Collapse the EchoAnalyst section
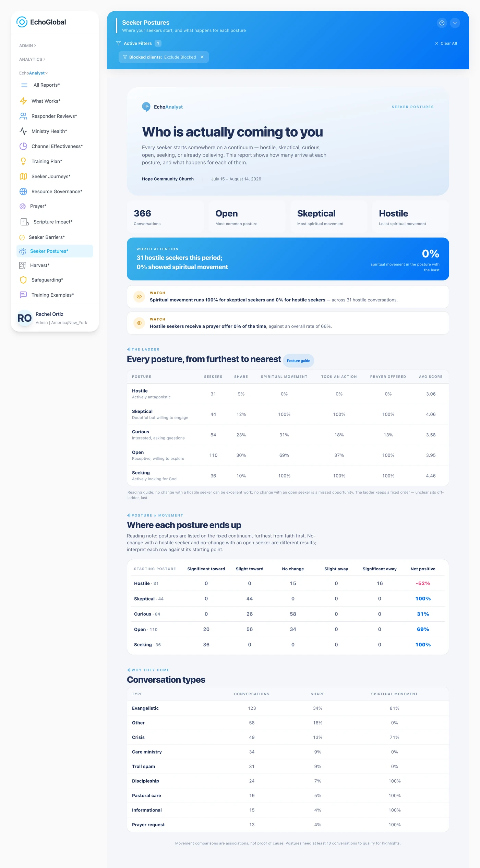Screen dimensions: 480x868 (34, 73)
